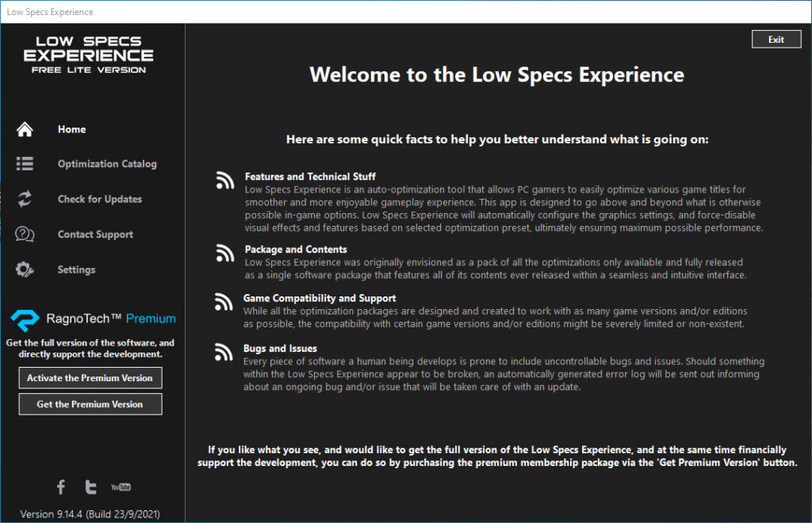Click the Check for Updates refresh arrows icon
Viewport: 812px width, 523px height.
[25, 199]
